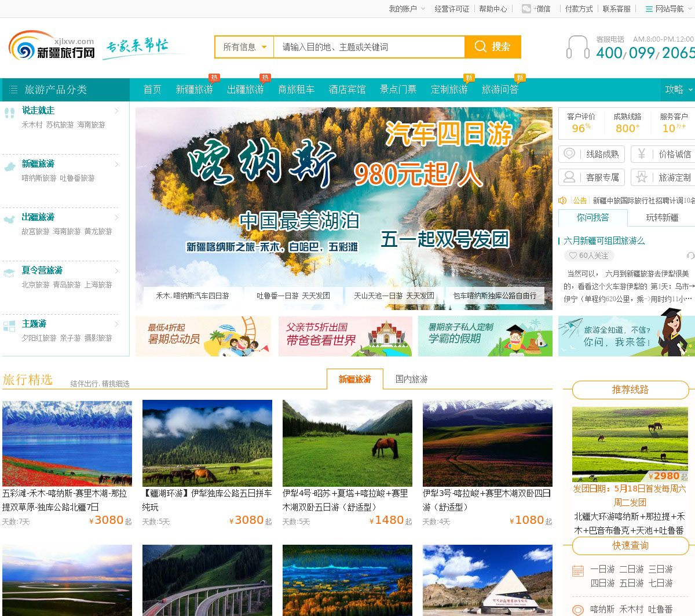Click the grid icon beside 主题游

(9, 326)
